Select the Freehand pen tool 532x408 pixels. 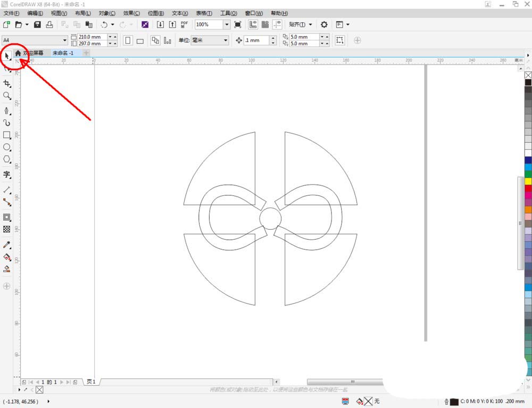point(7,111)
